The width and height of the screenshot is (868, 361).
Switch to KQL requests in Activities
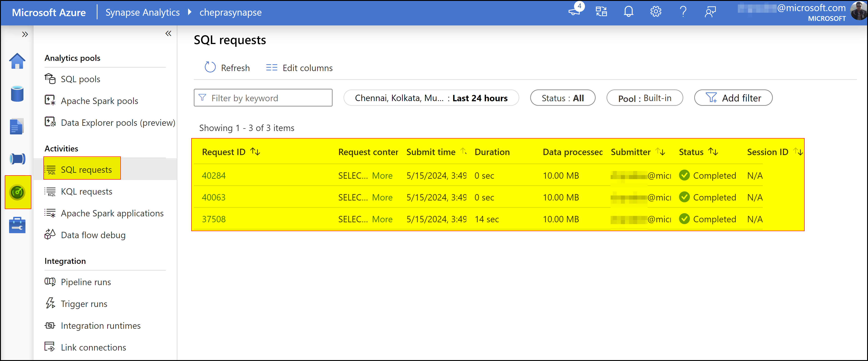point(86,191)
